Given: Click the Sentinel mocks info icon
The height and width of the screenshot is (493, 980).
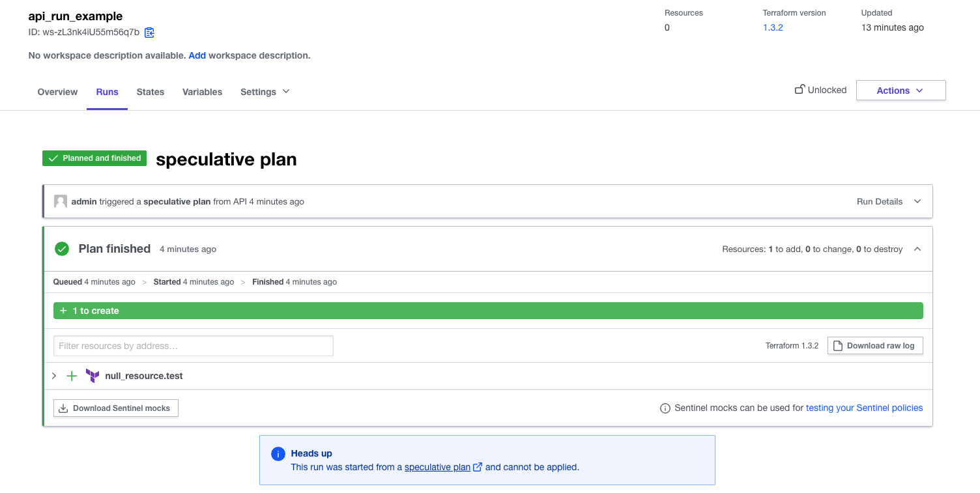Looking at the screenshot, I should pyautogui.click(x=665, y=408).
